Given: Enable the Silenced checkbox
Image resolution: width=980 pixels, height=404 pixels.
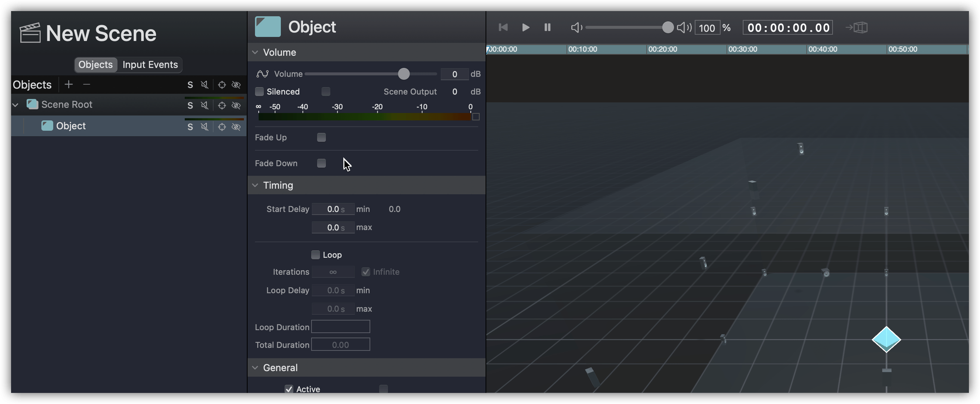Looking at the screenshot, I should (259, 92).
